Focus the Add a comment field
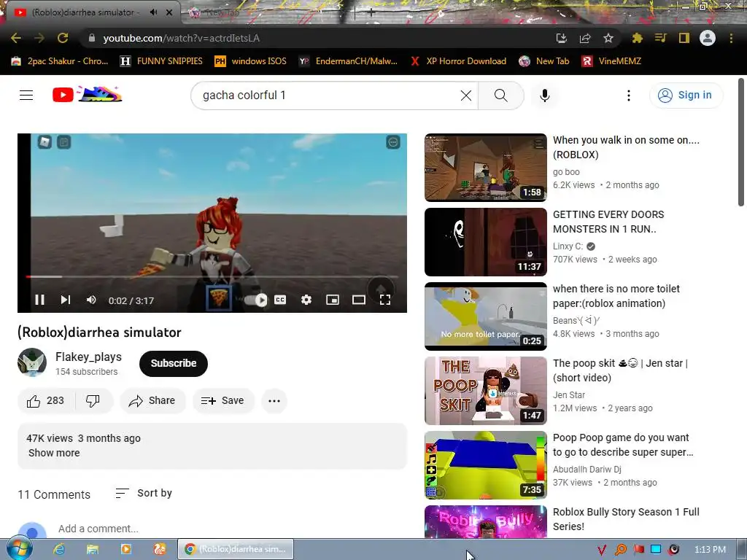Viewport: 747px width, 560px height. coord(98,529)
